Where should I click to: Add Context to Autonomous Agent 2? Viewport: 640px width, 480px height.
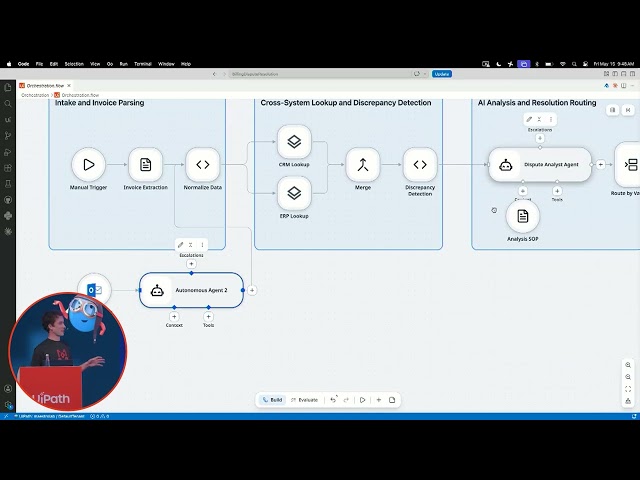click(x=174, y=317)
